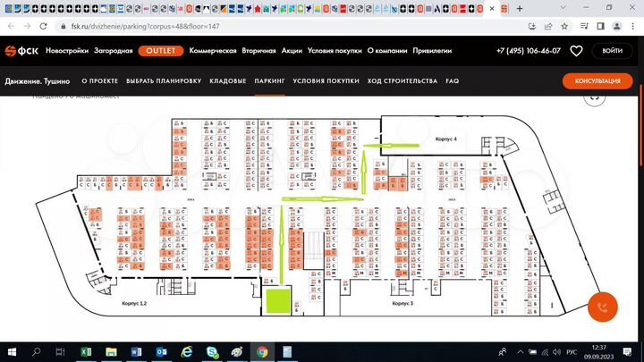This screenshot has width=644, height=362.
Task: Open favorites via the heart icon
Action: 577,51
